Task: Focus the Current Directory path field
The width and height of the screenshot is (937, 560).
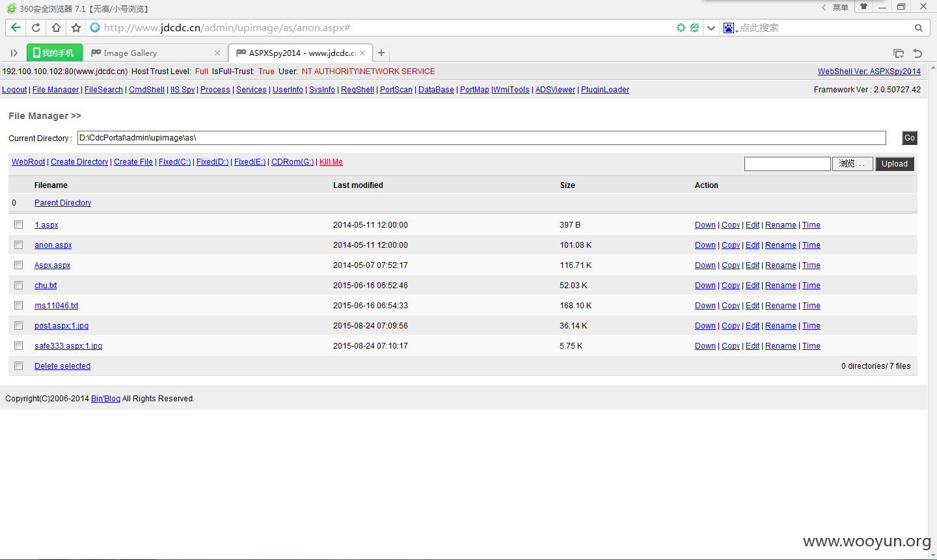Action: pos(482,138)
